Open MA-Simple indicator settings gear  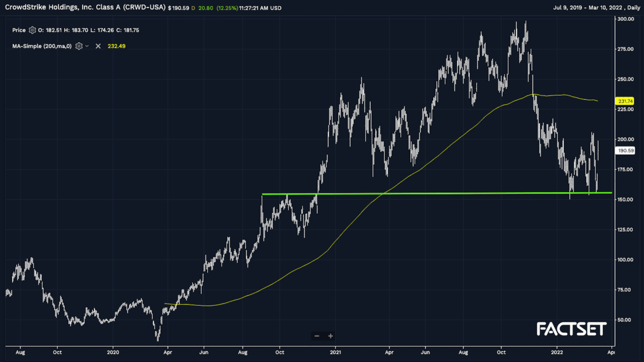[79, 46]
